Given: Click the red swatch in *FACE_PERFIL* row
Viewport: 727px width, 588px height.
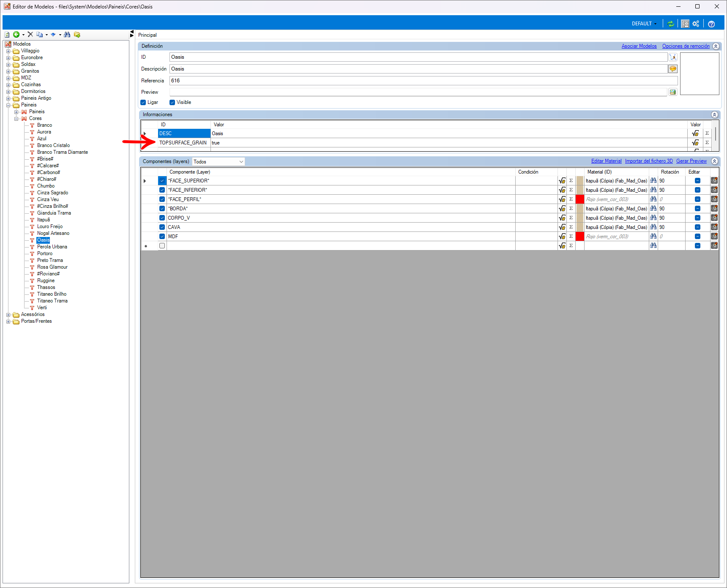Looking at the screenshot, I should tap(580, 199).
